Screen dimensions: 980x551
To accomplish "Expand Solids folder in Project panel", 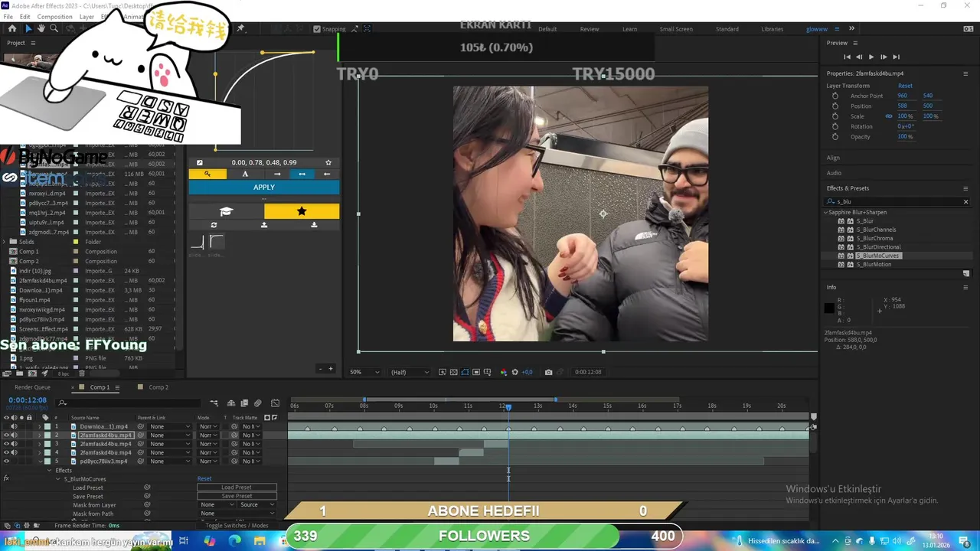I will click(x=5, y=242).
